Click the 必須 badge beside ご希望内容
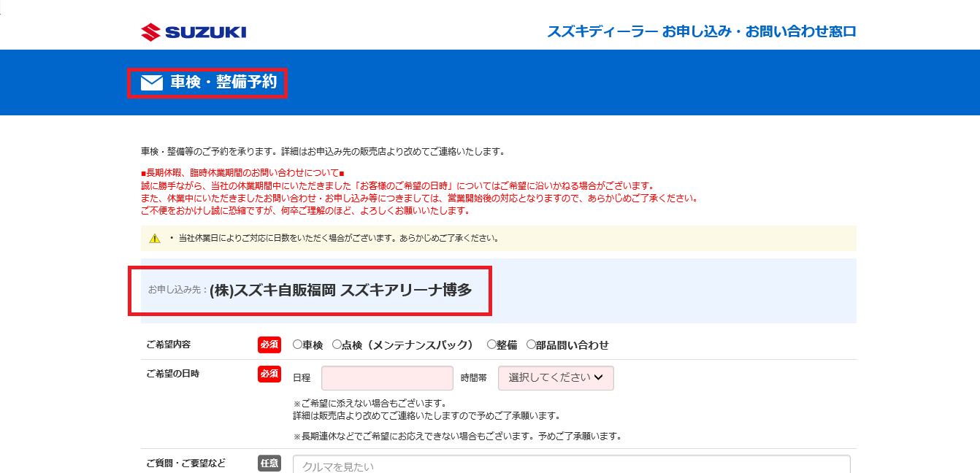Image resolution: width=980 pixels, height=473 pixels. (x=269, y=345)
